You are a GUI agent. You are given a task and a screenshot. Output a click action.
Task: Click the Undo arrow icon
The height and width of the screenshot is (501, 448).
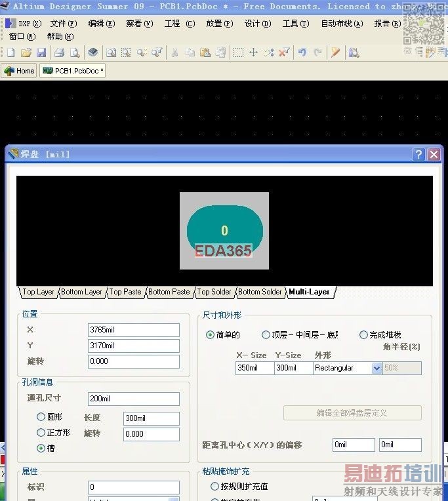pyautogui.click(x=302, y=52)
